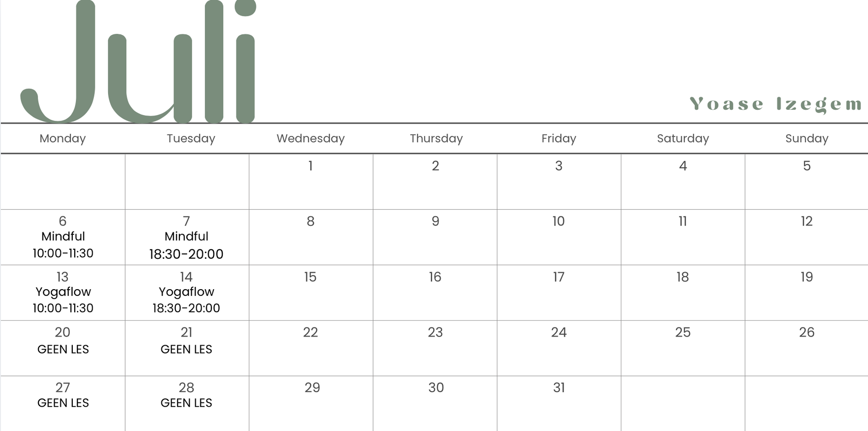Click GEEN LES on July 20

pos(63,349)
